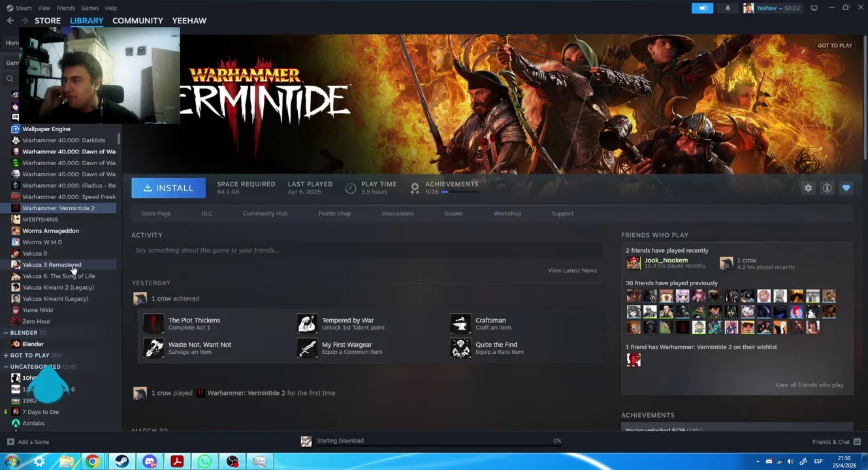The image size is (868, 470).
Task: Collapse the BLENDER category
Action: click(x=6, y=333)
